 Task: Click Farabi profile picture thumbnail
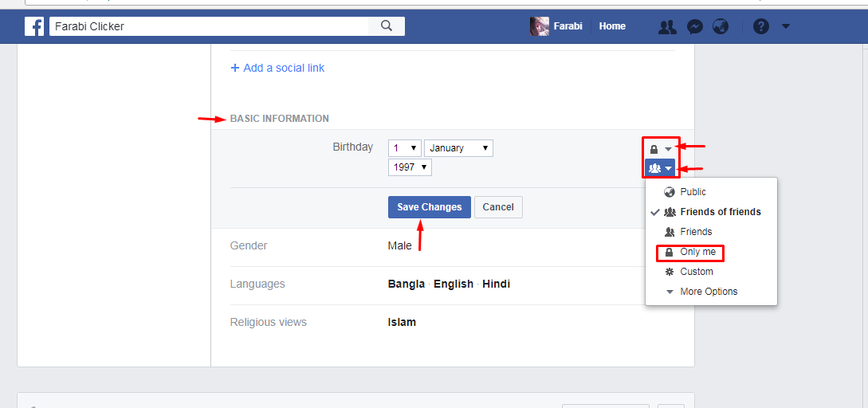(x=539, y=26)
